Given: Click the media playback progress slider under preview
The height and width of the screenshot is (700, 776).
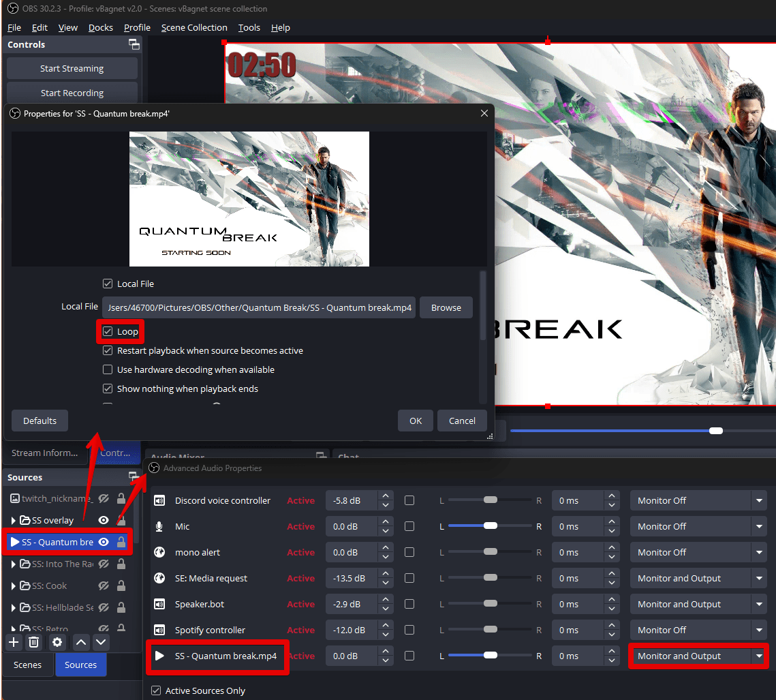Looking at the screenshot, I should [642, 431].
